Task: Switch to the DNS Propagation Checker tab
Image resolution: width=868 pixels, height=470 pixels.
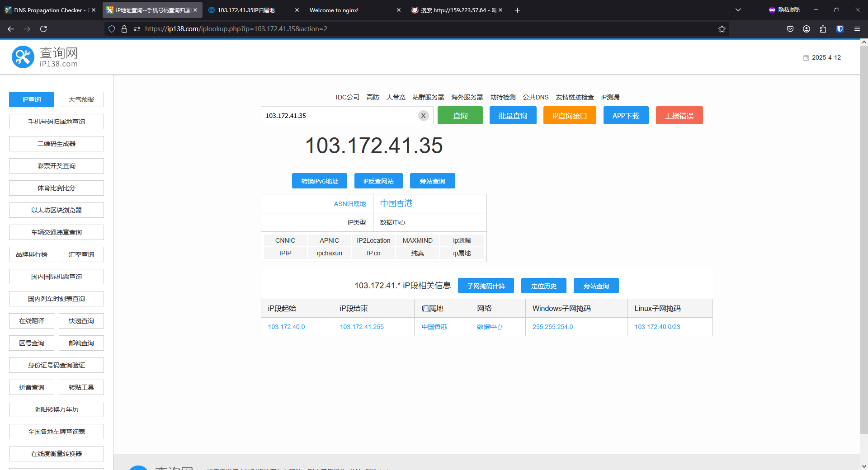Action: 47,10
